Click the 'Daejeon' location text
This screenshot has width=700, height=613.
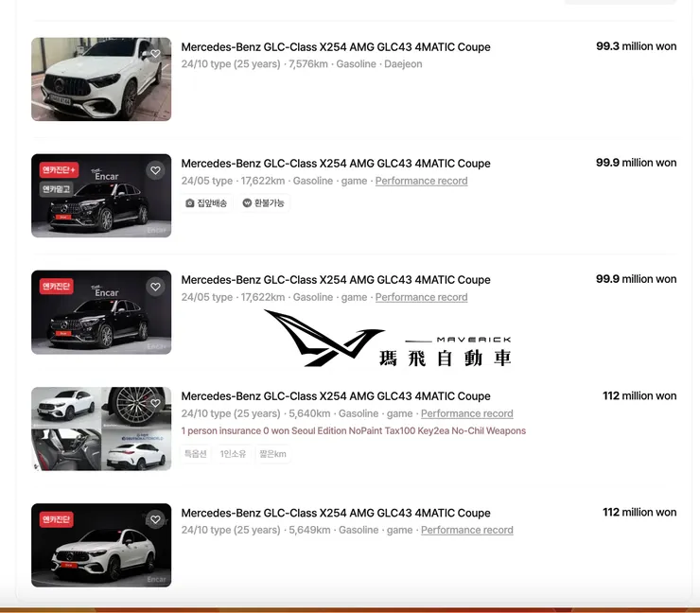pyautogui.click(x=403, y=64)
